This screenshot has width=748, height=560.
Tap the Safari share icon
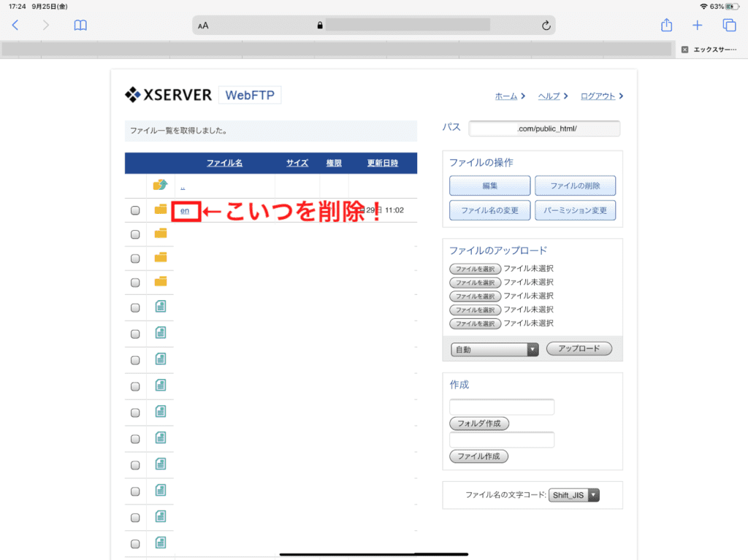tap(665, 24)
